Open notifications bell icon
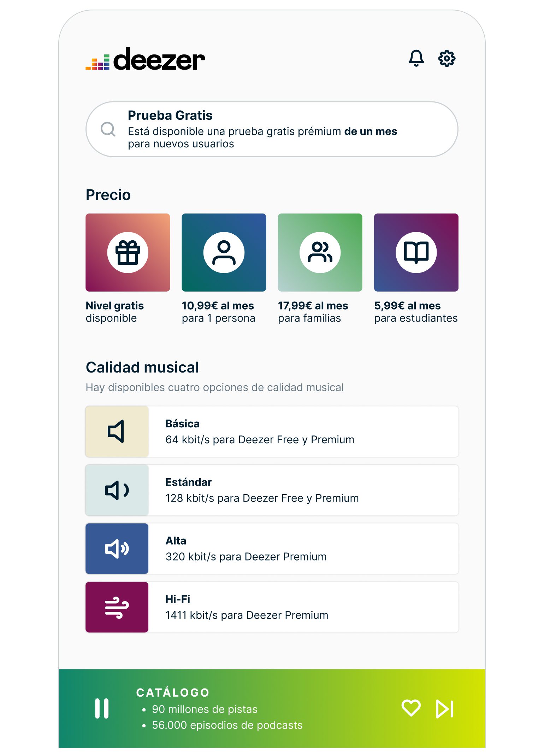The width and height of the screenshot is (544, 756). point(416,58)
